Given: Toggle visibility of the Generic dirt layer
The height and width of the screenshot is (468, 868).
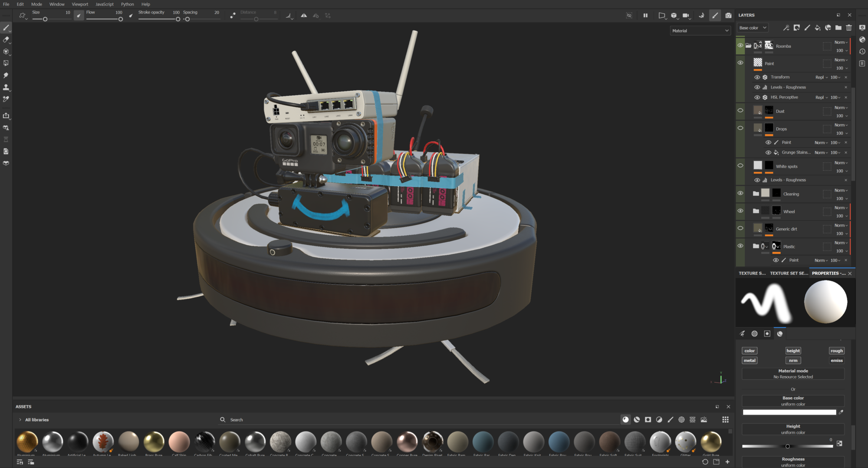Looking at the screenshot, I should 741,228.
